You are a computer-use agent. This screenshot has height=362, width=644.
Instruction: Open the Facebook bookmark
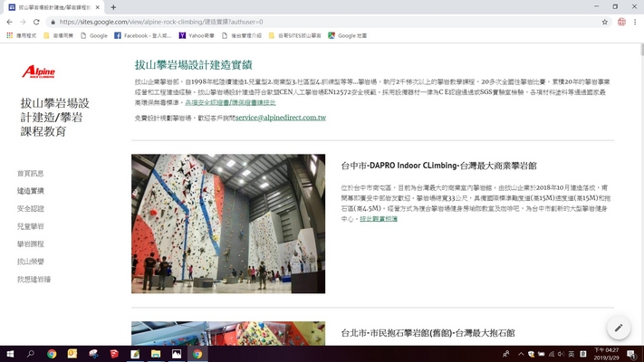click(x=142, y=35)
